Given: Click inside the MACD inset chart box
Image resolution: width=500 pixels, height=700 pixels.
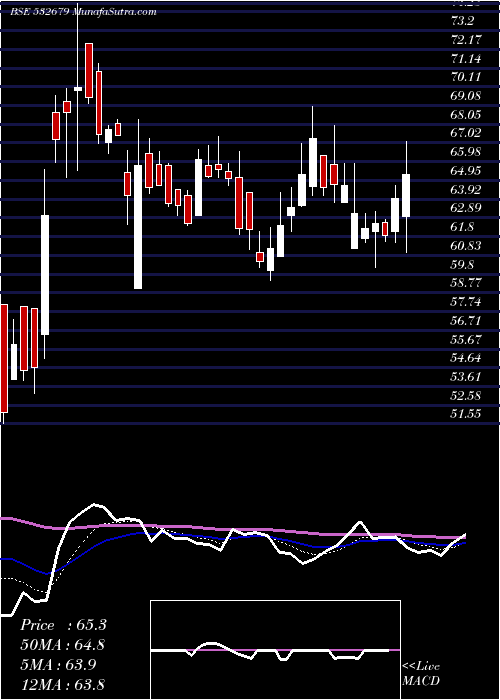Looking at the screenshot, I should click(x=275, y=650).
